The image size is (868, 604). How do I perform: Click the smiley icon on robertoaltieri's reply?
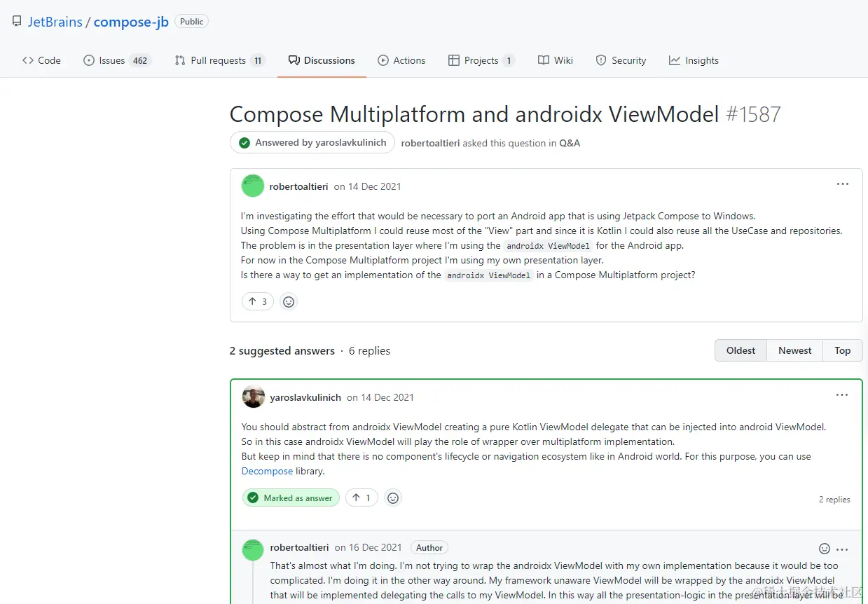point(825,549)
